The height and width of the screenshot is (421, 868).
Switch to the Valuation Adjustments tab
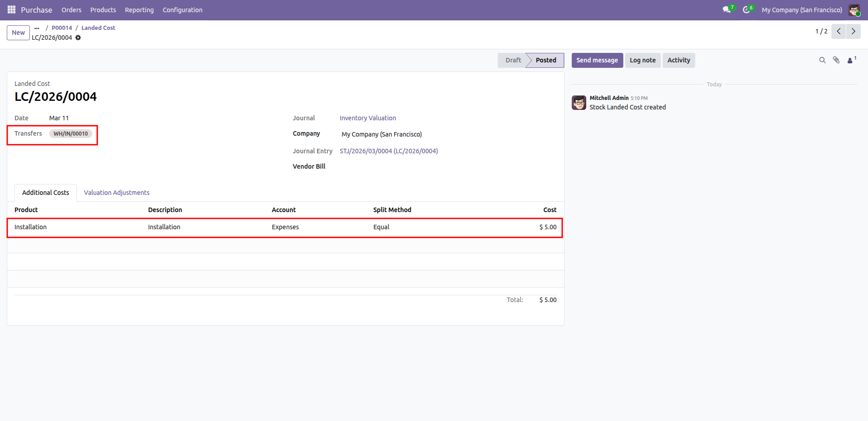116,193
